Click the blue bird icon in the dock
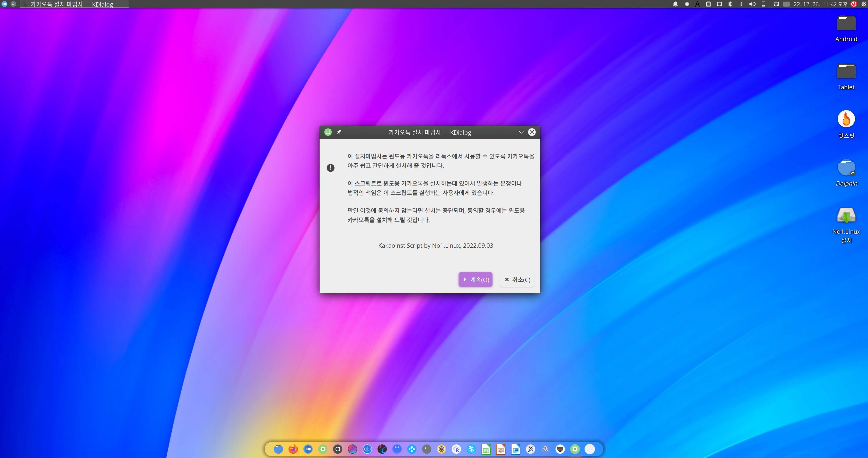 pos(471,449)
